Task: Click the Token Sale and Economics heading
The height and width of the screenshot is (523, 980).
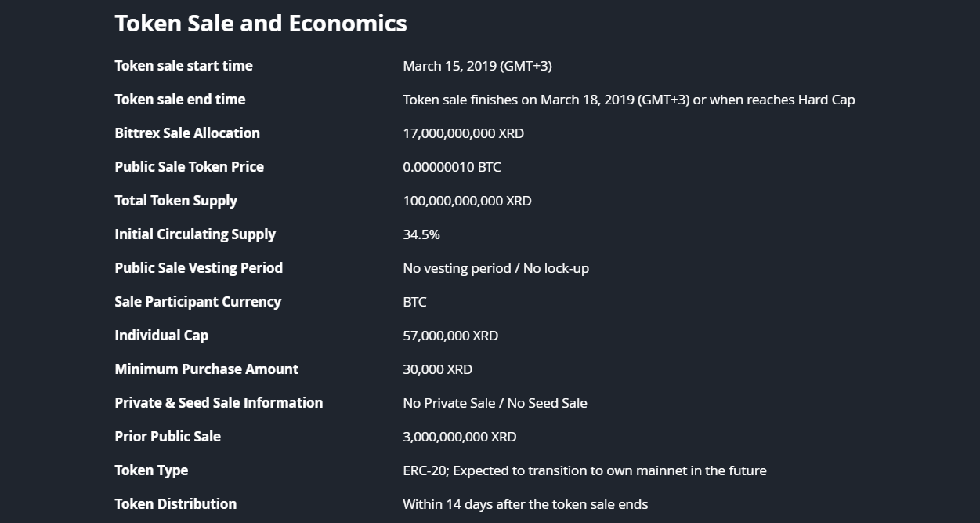Action: pos(260,24)
